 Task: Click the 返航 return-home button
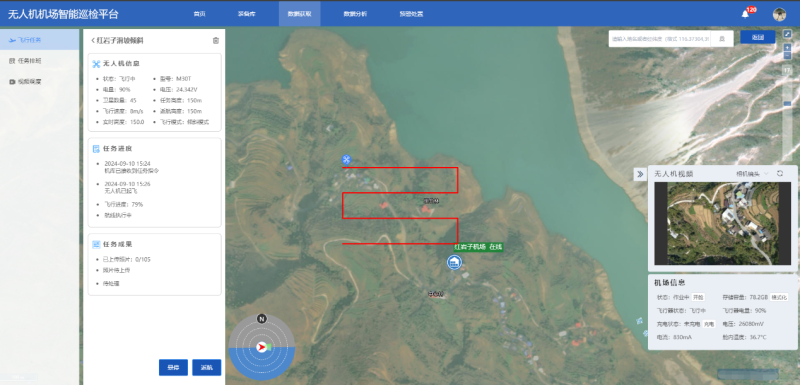pos(207,367)
